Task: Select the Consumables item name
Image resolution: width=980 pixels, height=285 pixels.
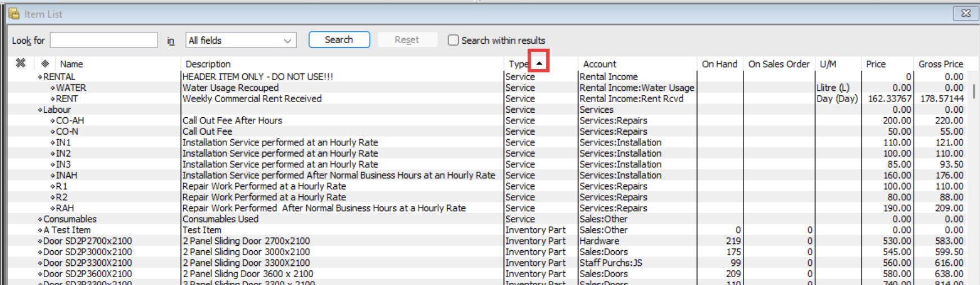Action: pos(70,219)
